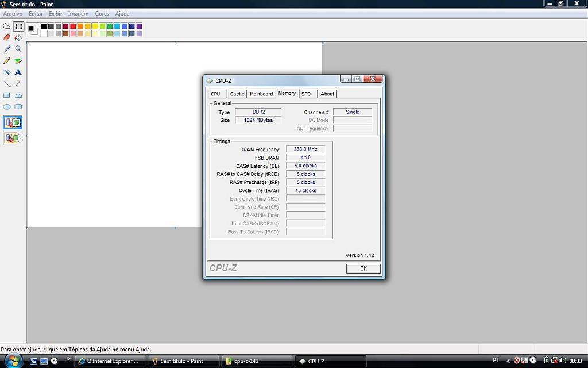Click the CPU-Z taskbar button

point(330,361)
